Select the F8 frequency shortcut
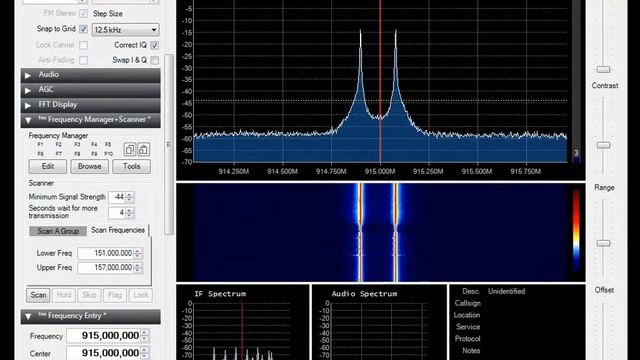640x360 pixels. coord(77,154)
